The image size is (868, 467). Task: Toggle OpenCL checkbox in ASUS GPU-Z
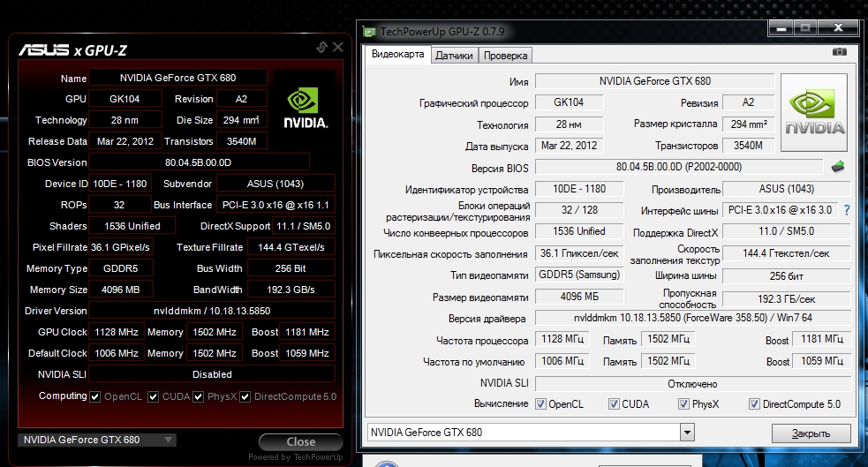click(x=95, y=396)
